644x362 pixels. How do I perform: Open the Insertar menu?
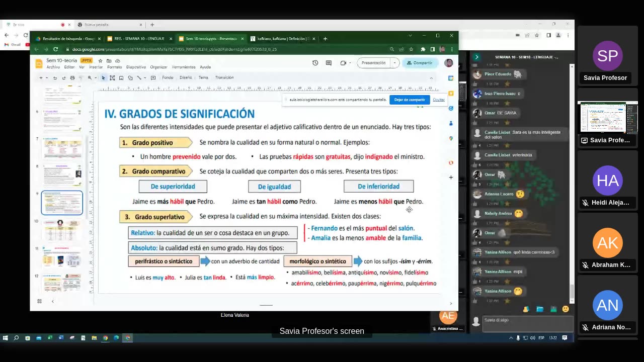(96, 67)
